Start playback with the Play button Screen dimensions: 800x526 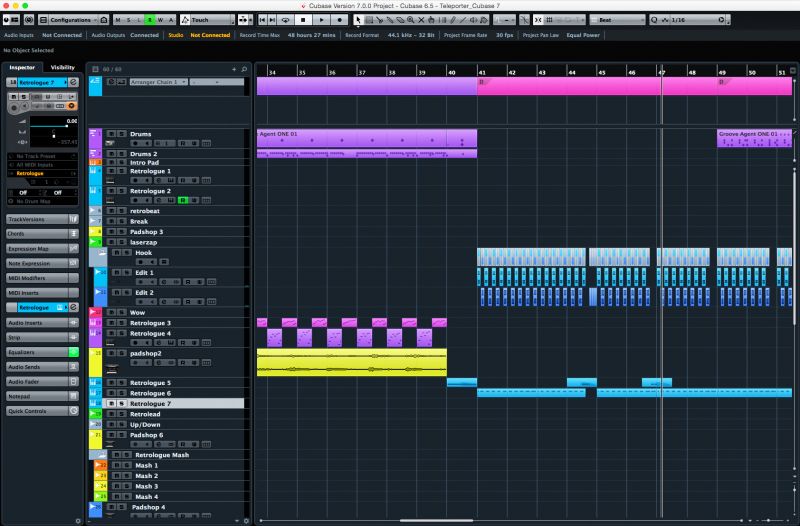[321, 20]
